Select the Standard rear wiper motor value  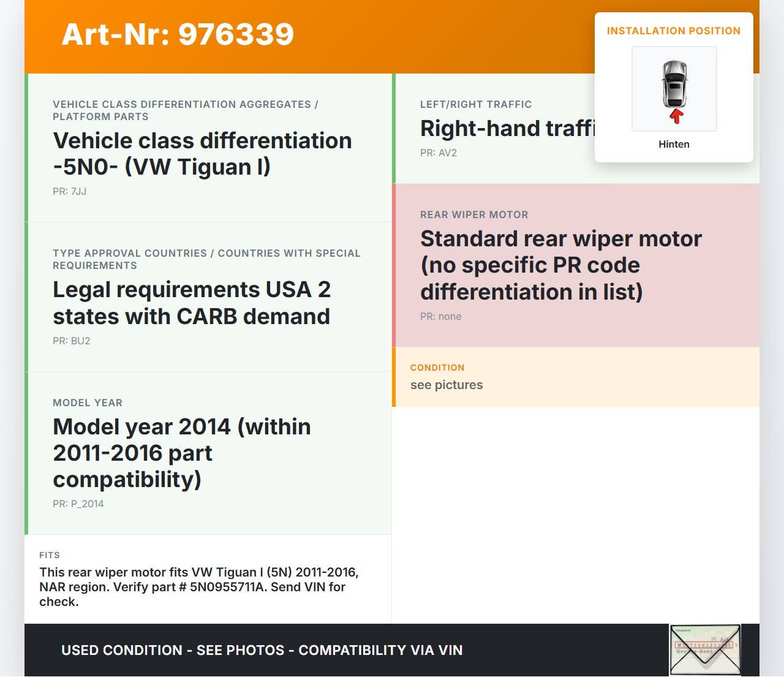point(561,265)
